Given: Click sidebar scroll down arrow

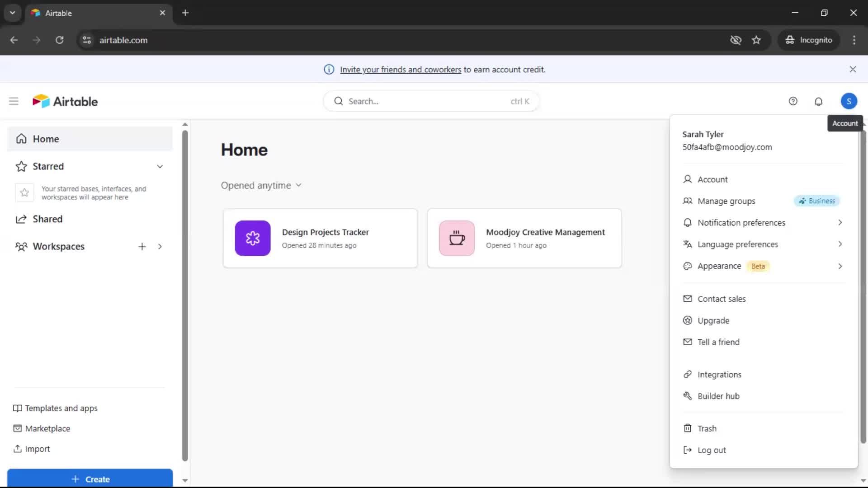Looking at the screenshot, I should point(185,480).
